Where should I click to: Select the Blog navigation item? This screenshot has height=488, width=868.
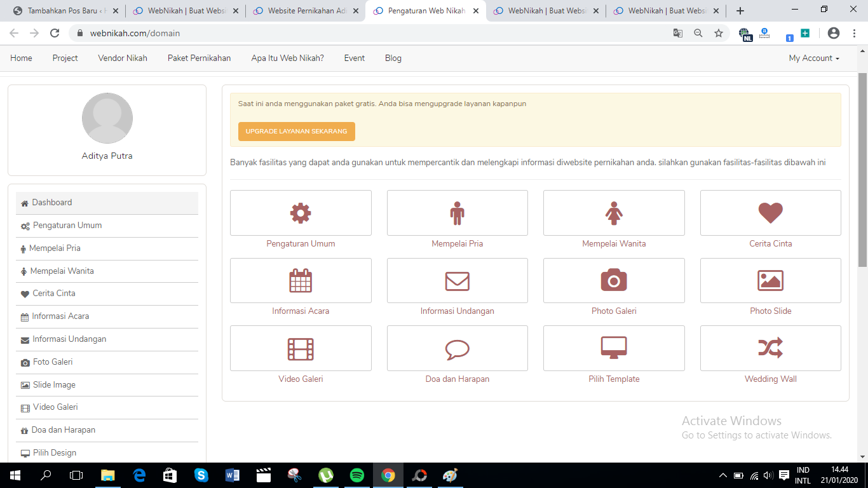(393, 58)
